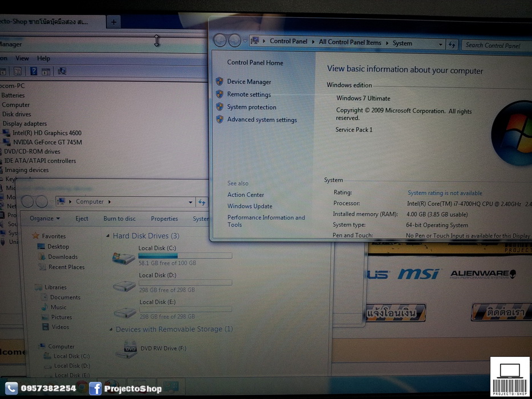Open a new browser tab with plus button
This screenshot has height=399, width=532.
(x=113, y=22)
